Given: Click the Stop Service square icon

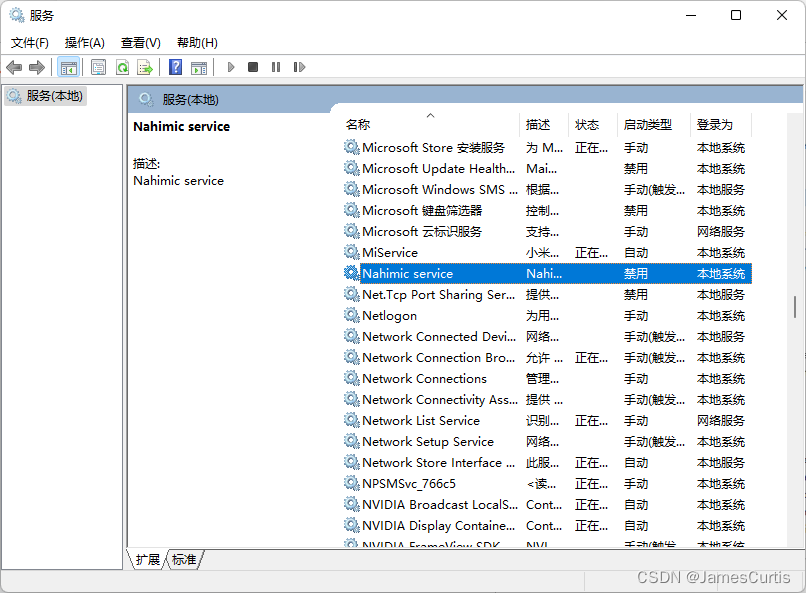Looking at the screenshot, I should tap(253, 67).
